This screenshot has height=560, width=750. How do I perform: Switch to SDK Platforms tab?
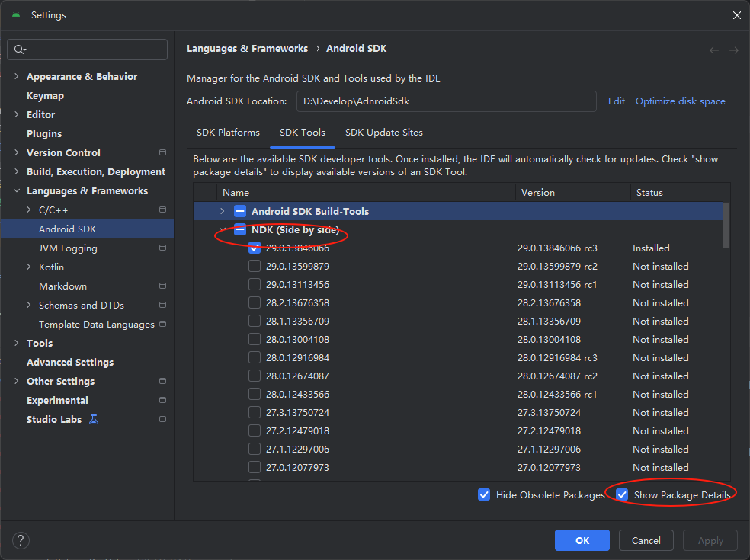(x=228, y=133)
